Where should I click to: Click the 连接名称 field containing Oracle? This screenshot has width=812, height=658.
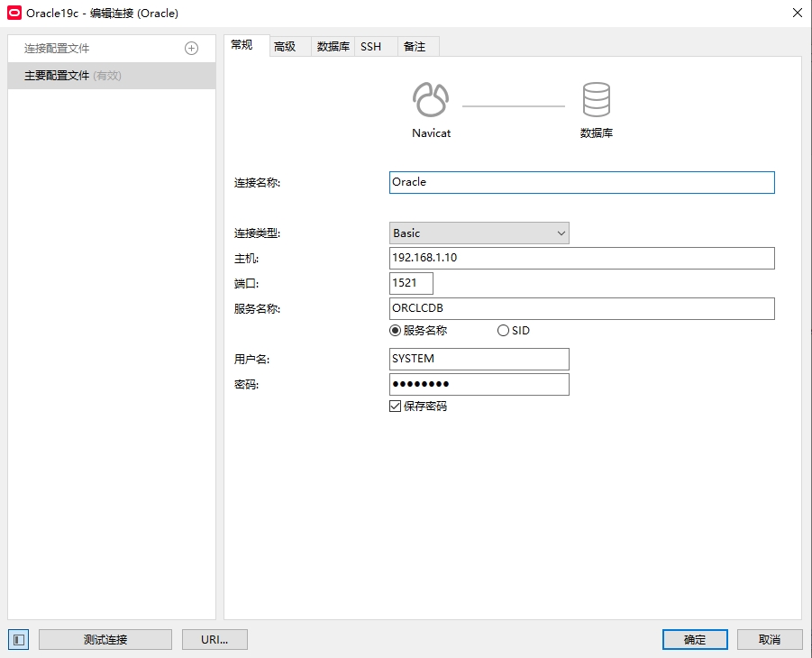582,182
